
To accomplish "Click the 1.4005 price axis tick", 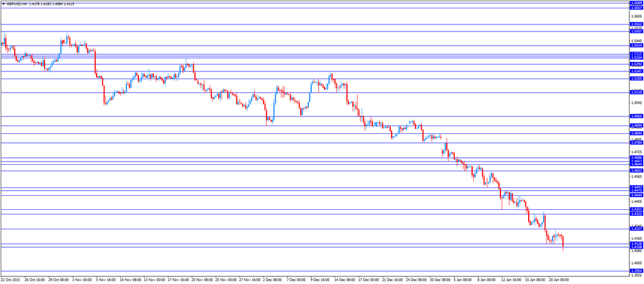I will pyautogui.click(x=636, y=263).
